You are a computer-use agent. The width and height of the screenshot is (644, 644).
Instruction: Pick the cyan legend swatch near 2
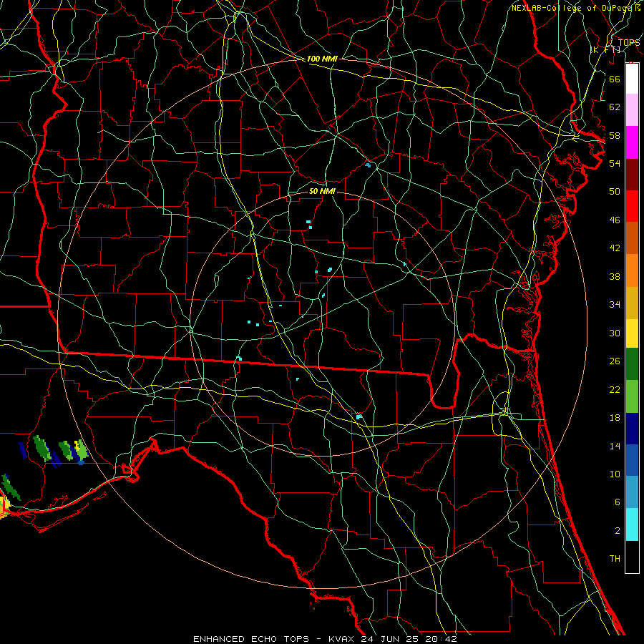point(632,525)
